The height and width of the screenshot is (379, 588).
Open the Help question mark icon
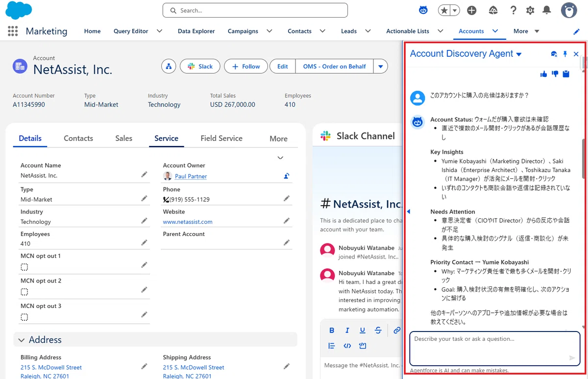[513, 10]
